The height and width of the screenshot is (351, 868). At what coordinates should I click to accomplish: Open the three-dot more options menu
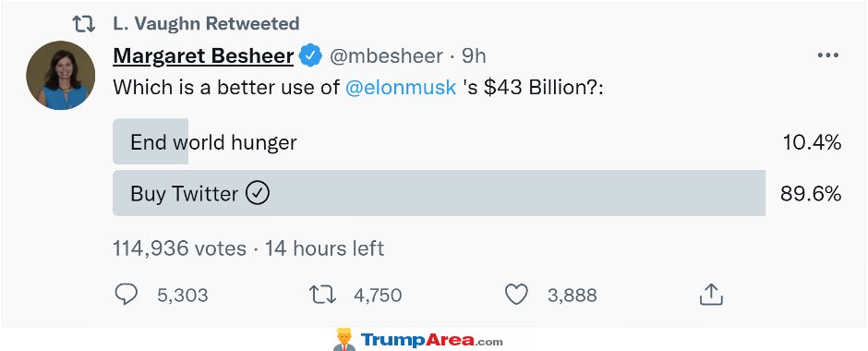click(827, 56)
